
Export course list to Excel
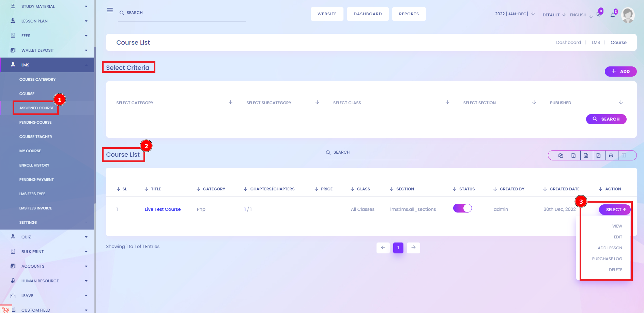(x=573, y=155)
